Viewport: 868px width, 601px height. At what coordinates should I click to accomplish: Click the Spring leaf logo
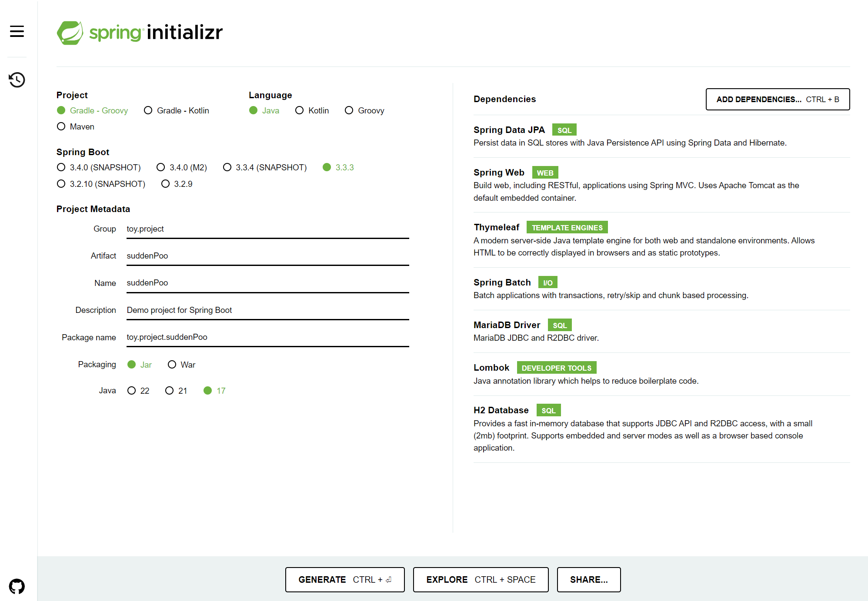70,33
